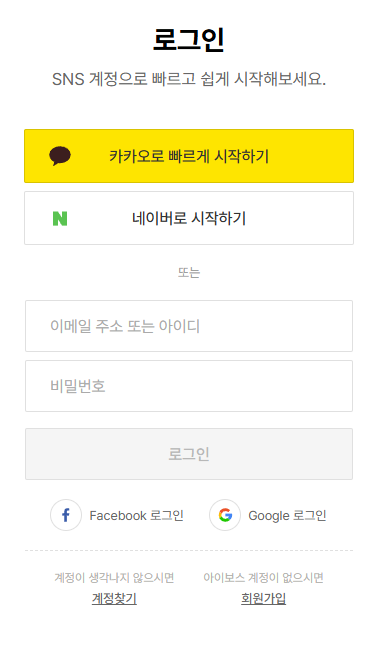Submit with the gray '로그인' button

(x=189, y=454)
